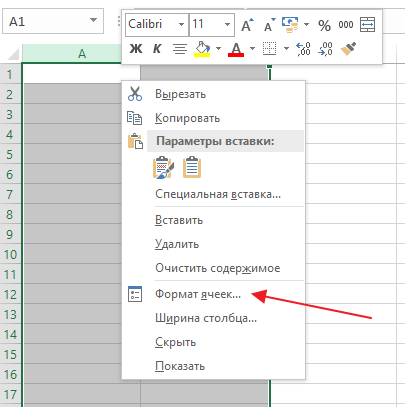Toggle center alignment in the mini toolbar
Screen dimensions: 405x407
pos(180,49)
